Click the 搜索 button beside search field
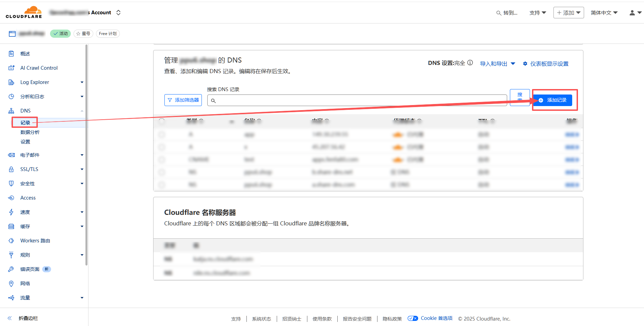Screen dimensions: 644x326 520,98
